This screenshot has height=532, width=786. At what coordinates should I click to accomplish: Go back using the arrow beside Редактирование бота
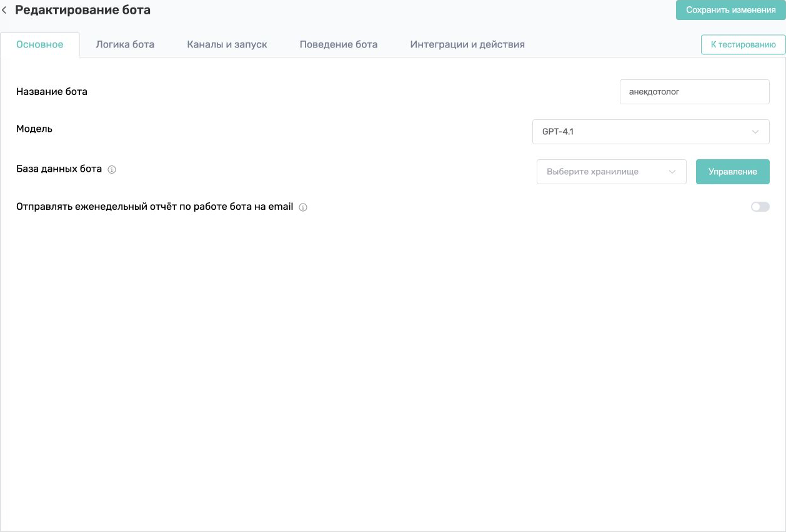pyautogui.click(x=4, y=11)
